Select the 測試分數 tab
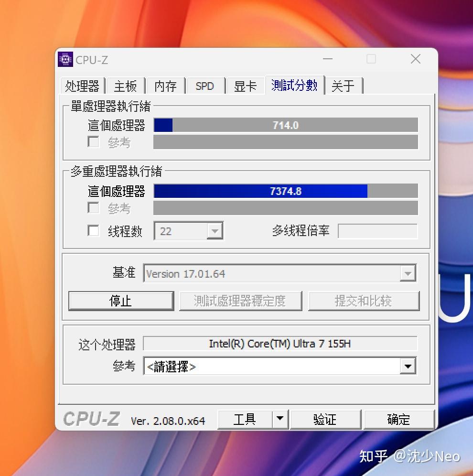Viewport: 473px width, 476px height. 295,85
